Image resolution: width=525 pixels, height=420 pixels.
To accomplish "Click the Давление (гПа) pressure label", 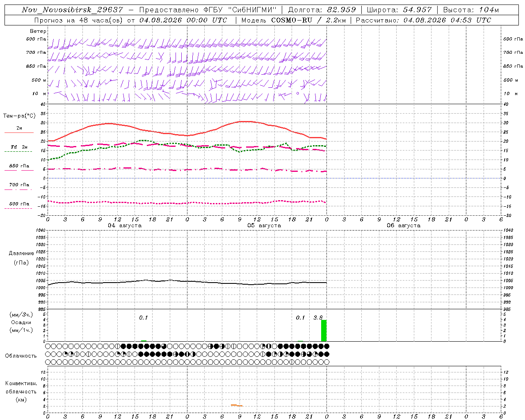I will (x=21, y=258).
